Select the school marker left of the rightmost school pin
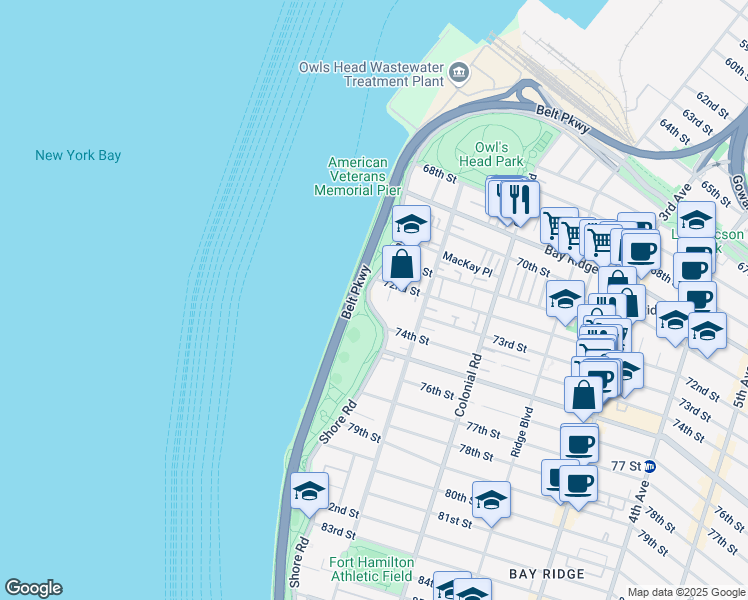Image resolution: width=748 pixels, height=600 pixels. pos(674,320)
